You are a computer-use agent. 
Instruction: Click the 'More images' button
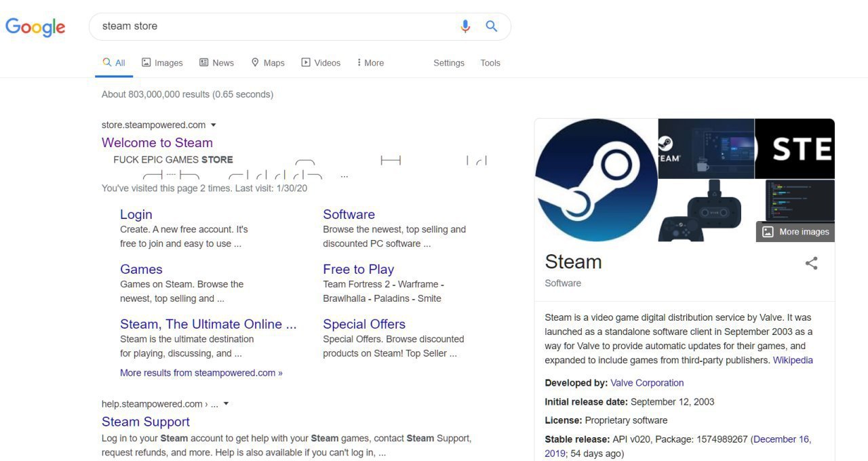coord(795,231)
